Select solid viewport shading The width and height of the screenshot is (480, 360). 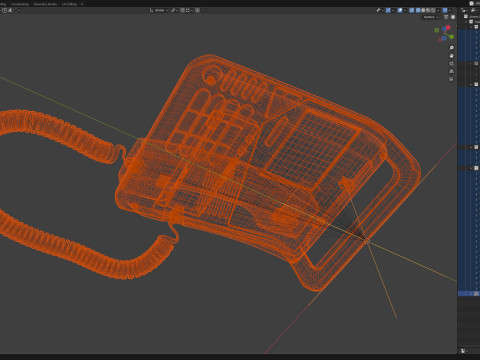423,10
